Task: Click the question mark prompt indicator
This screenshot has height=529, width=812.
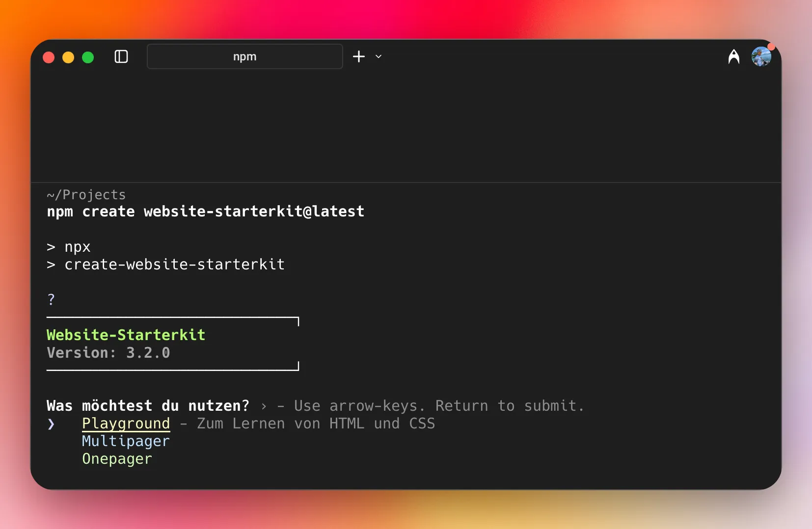Action: click(51, 299)
